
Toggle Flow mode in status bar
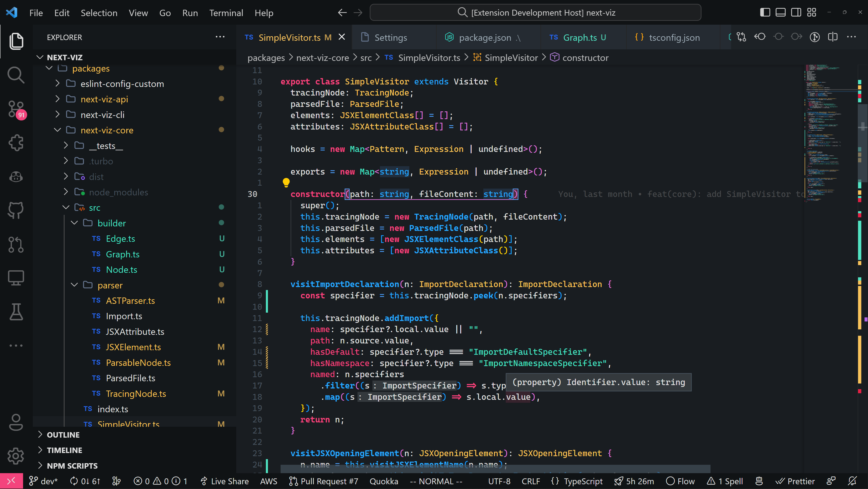[x=681, y=481]
